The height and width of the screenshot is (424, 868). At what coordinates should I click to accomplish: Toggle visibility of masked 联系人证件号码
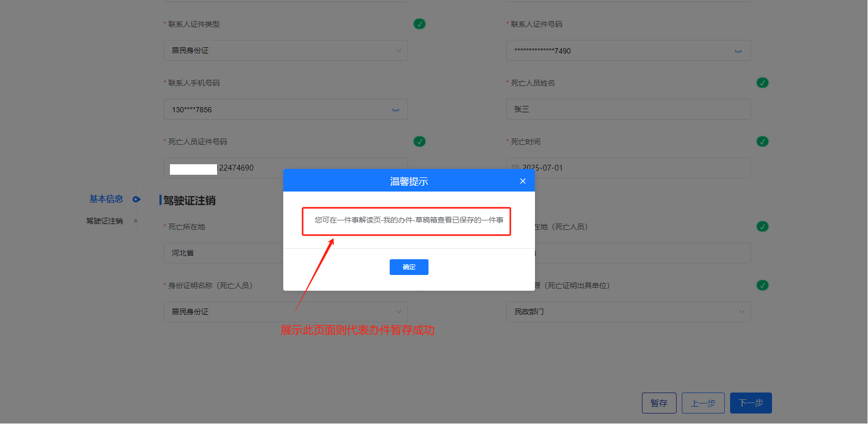click(738, 51)
